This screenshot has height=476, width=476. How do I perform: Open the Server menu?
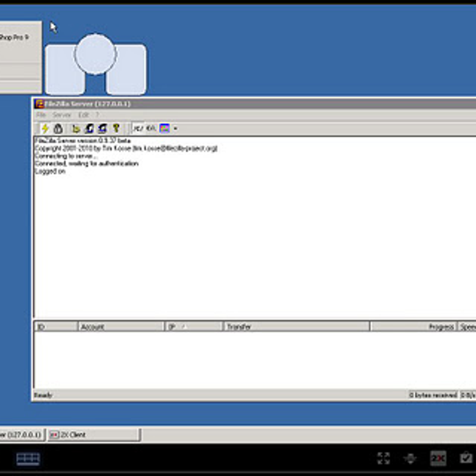[62, 115]
